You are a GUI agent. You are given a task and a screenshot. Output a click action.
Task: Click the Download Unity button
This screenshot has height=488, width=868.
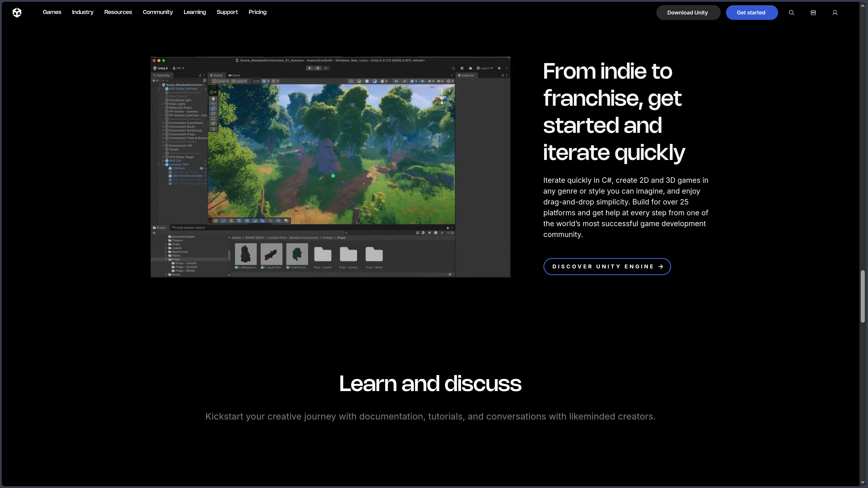[x=688, y=13]
